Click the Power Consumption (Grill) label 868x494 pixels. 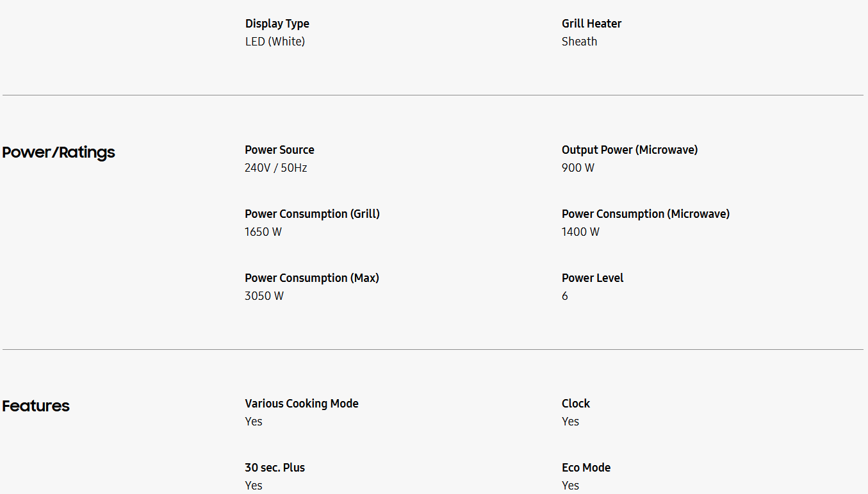pyautogui.click(x=312, y=214)
